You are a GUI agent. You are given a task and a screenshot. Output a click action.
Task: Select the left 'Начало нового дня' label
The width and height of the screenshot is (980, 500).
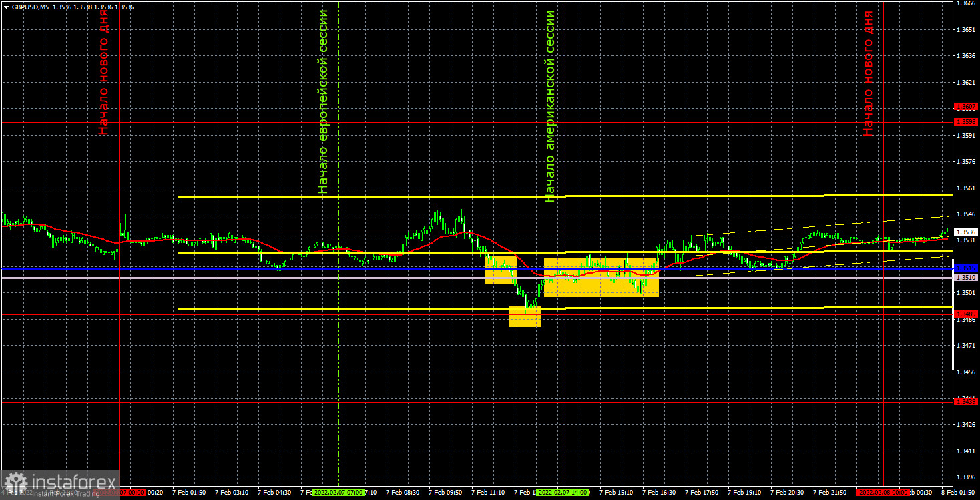[x=103, y=73]
